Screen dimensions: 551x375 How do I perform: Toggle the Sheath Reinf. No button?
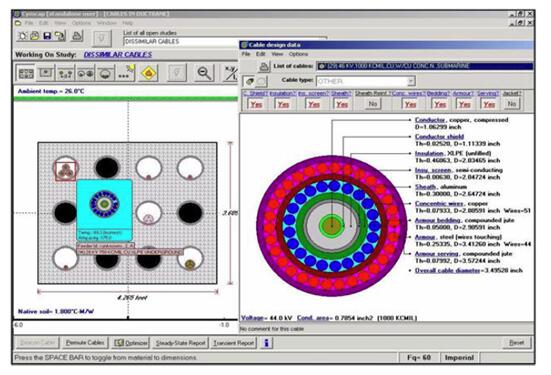(372, 104)
